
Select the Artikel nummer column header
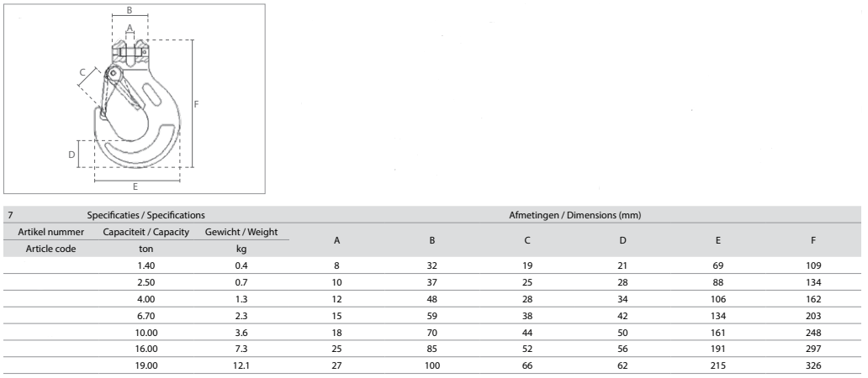tap(51, 232)
